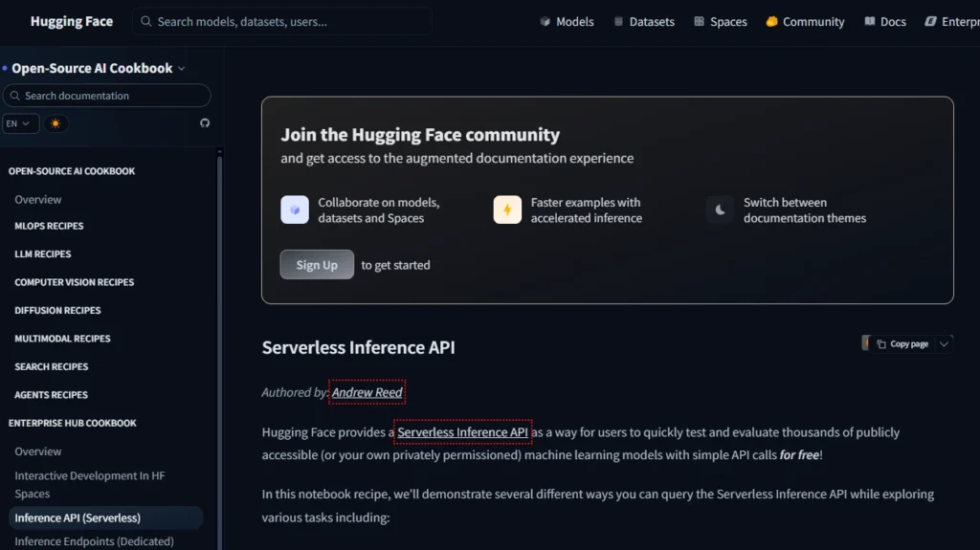The image size is (980, 550).
Task: Click the Community yellow icon
Action: [772, 21]
